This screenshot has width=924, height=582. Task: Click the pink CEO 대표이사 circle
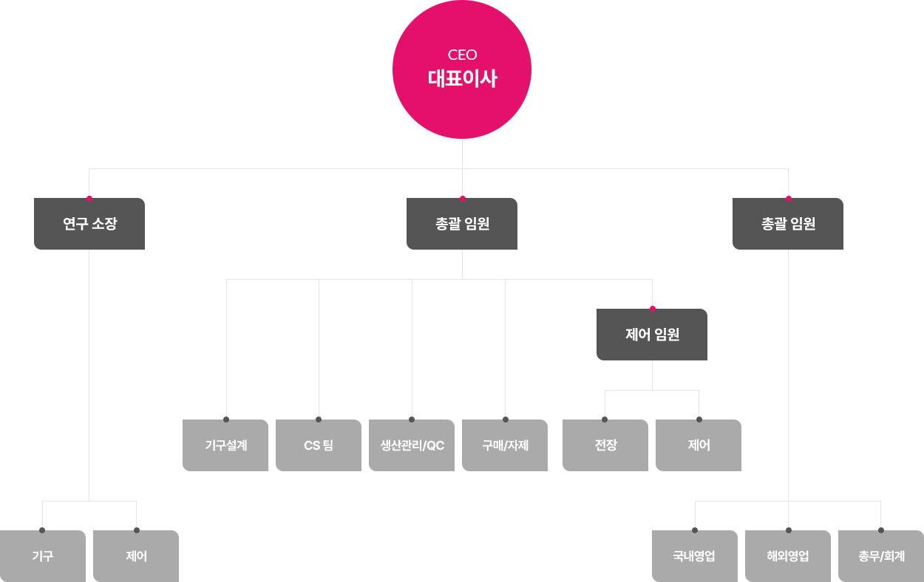click(462, 69)
